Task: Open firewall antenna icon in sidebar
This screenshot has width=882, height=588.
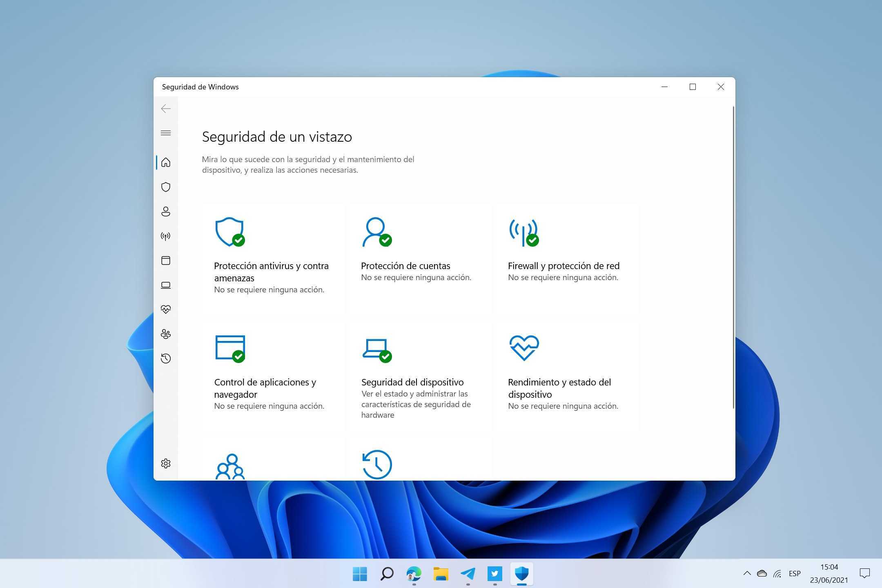Action: [x=165, y=236]
